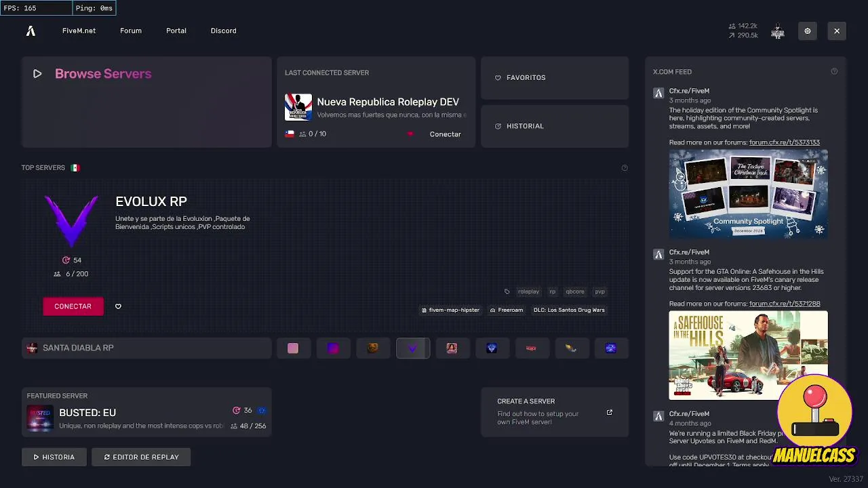
Task: Click the EU flag on BUSTED: EU card
Action: tap(262, 411)
